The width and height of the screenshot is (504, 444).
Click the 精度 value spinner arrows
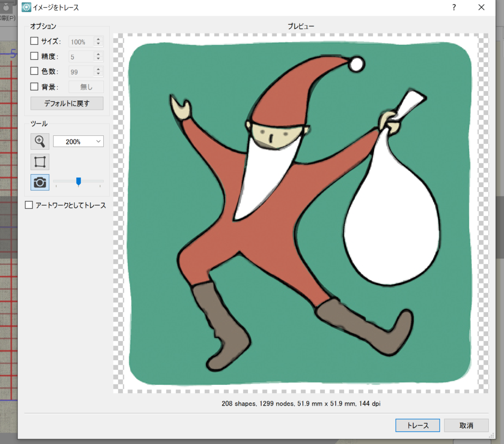[98, 57]
